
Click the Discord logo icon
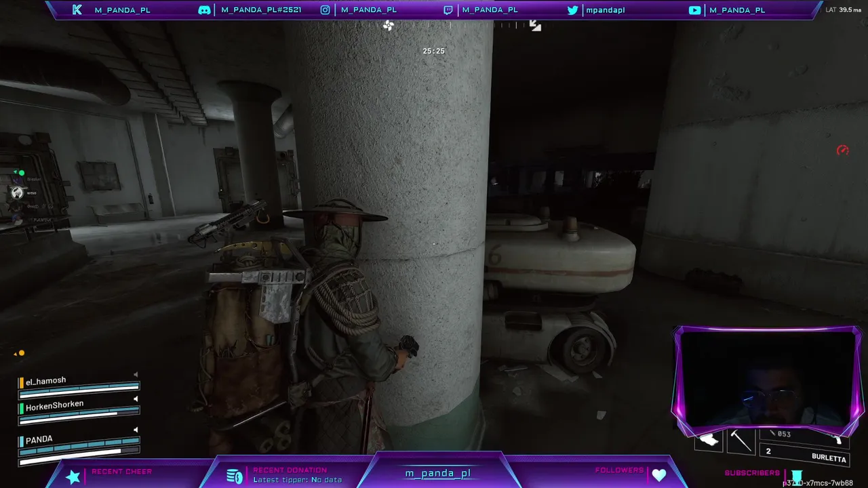(204, 10)
